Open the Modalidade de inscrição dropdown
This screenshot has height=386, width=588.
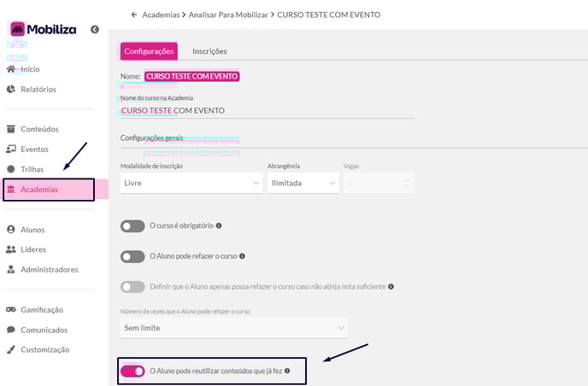[191, 183]
